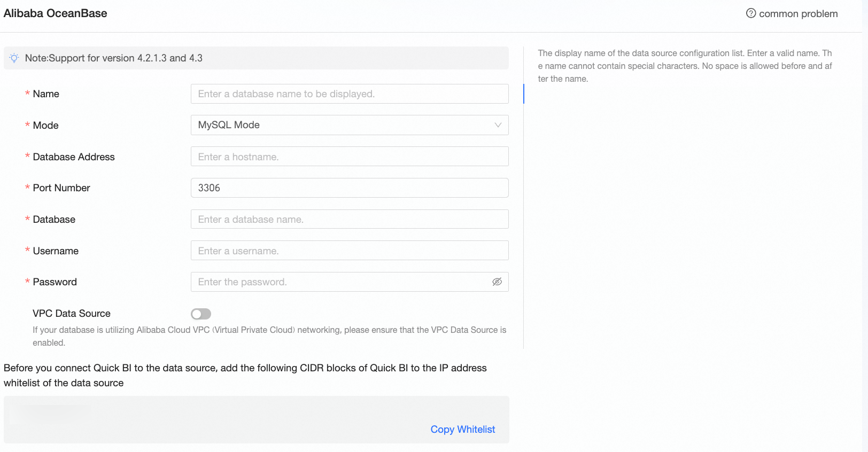Click the common problem help icon
868x452 pixels.
tap(751, 13)
